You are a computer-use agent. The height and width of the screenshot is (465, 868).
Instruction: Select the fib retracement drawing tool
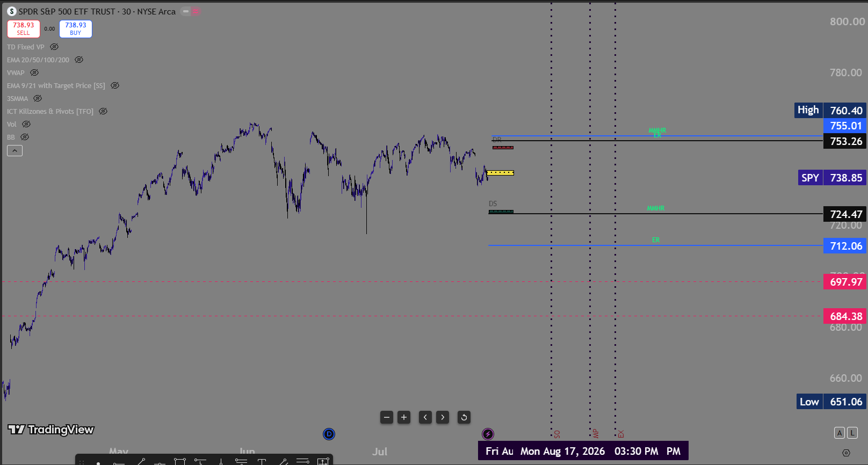coord(241,461)
